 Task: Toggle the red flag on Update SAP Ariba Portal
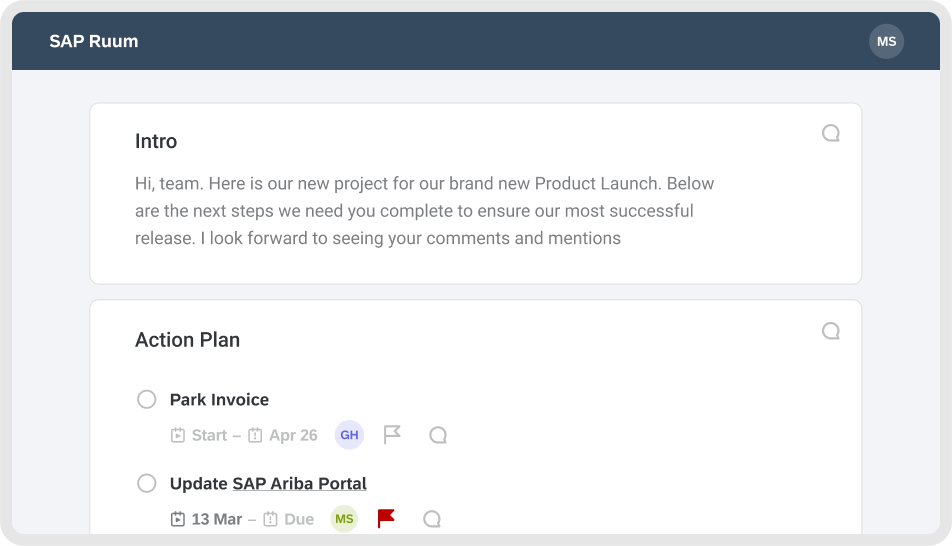coord(386,518)
